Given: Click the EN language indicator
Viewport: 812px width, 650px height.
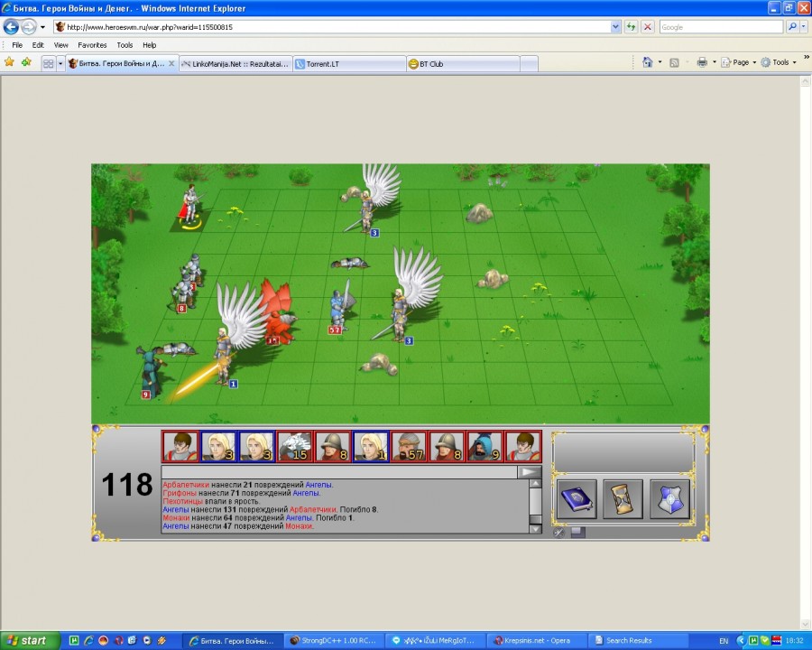Looking at the screenshot, I should point(724,641).
